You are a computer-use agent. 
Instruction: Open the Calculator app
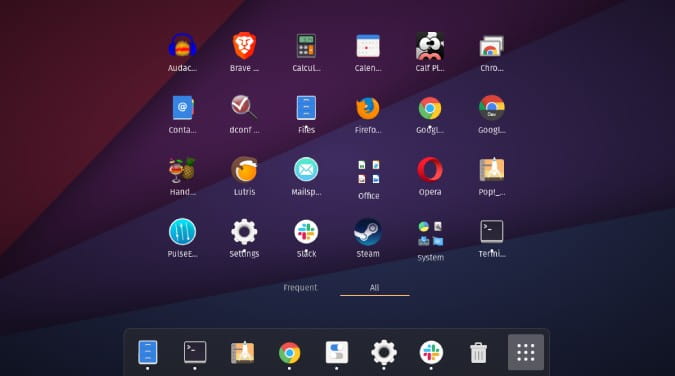coord(306,46)
